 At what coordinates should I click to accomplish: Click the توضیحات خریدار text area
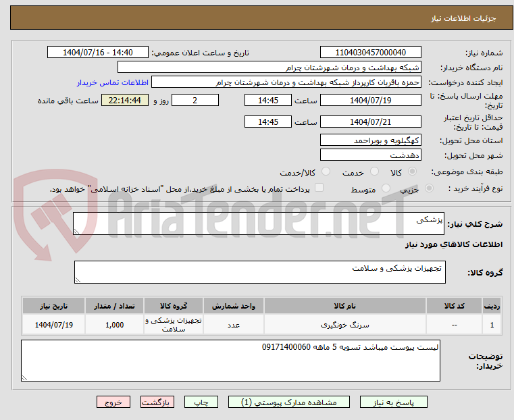pos(230,361)
